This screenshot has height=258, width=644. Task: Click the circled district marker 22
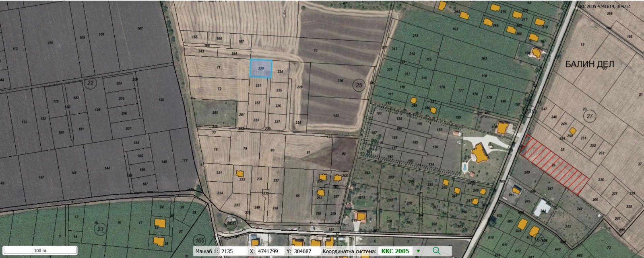pyautogui.click(x=90, y=83)
